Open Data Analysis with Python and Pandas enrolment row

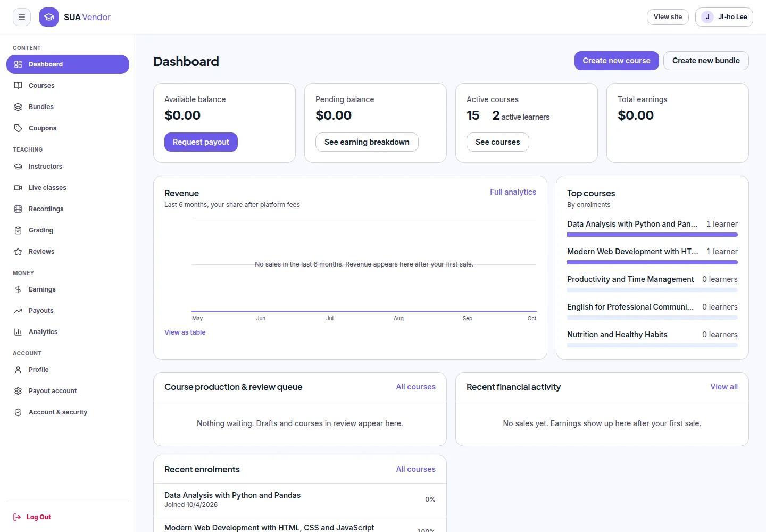[x=300, y=500]
